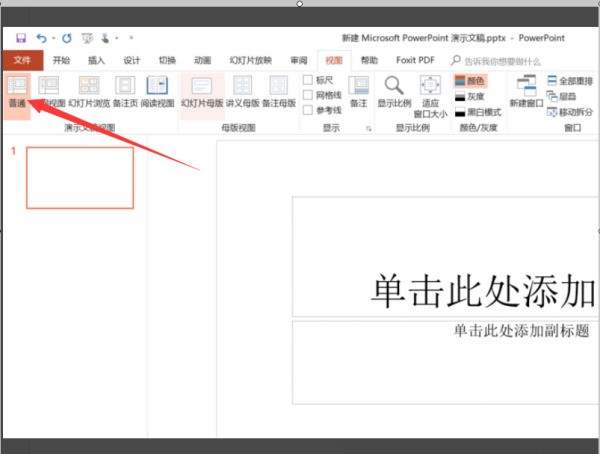
Task: Select the 颜色 color mode option
Action: point(469,80)
